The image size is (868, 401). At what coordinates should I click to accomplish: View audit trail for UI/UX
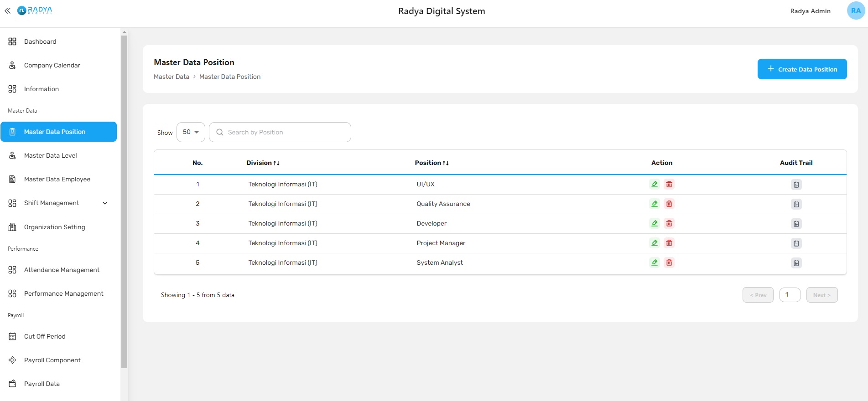point(796,185)
